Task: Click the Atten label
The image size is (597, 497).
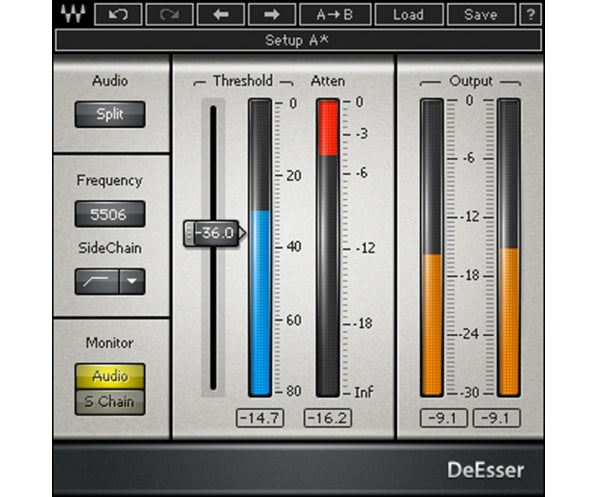Action: click(x=328, y=81)
